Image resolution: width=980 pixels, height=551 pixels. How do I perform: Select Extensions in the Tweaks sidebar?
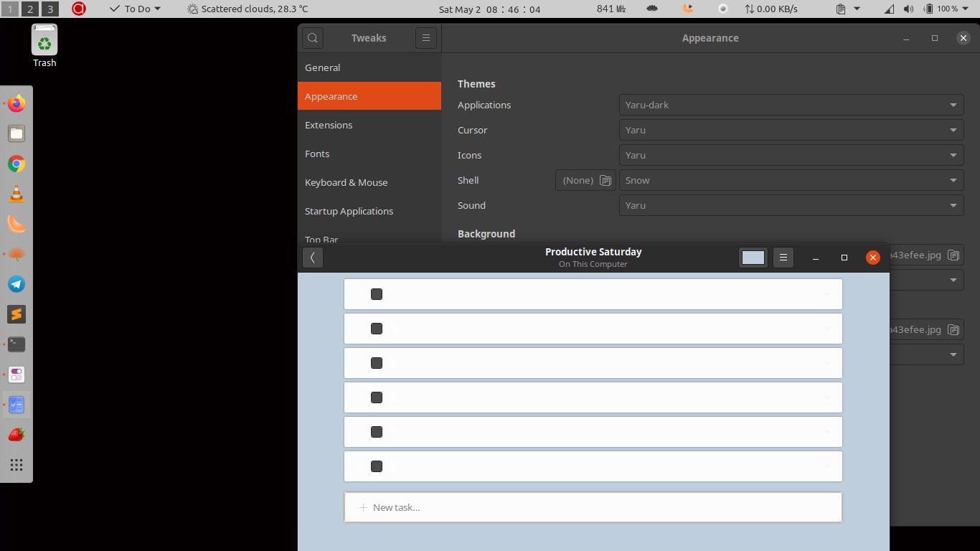[329, 125]
